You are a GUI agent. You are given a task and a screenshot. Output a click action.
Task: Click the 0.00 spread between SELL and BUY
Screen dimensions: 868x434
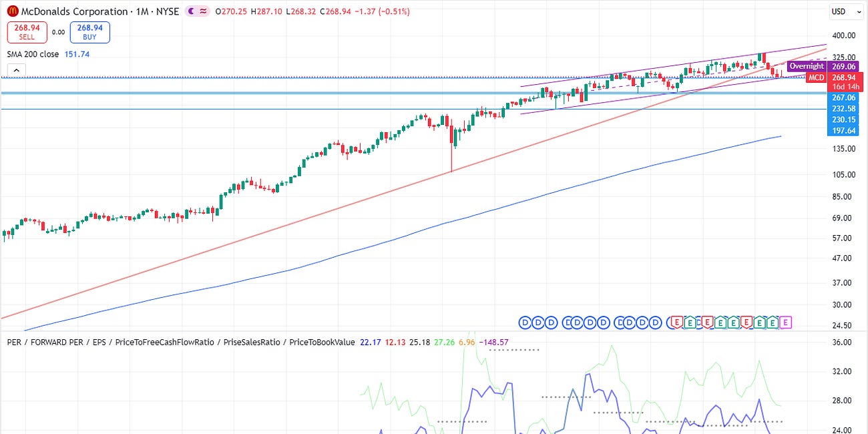pos(58,32)
